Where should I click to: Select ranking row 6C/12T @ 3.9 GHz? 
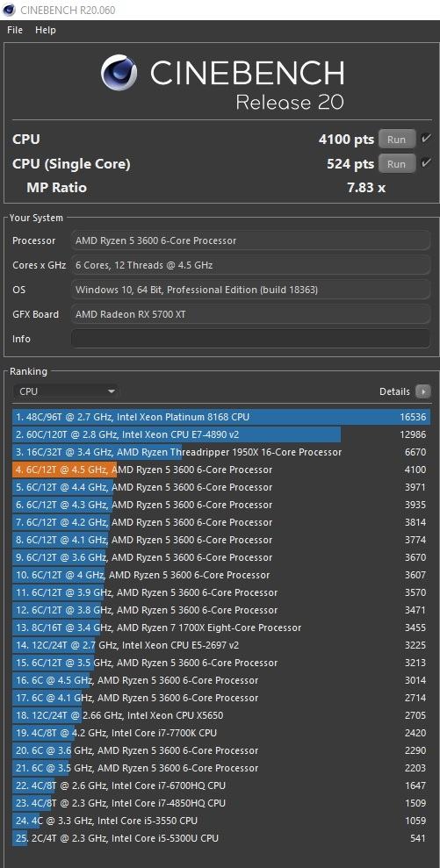coord(221,592)
